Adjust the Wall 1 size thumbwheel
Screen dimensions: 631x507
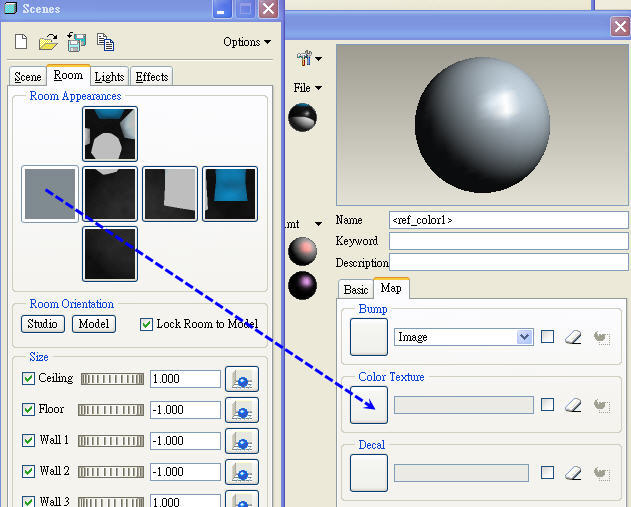tap(111, 441)
